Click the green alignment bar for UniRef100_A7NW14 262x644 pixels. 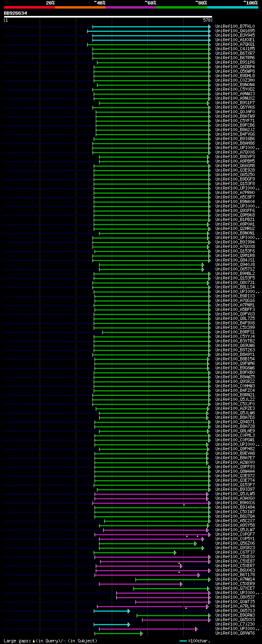coord(173,579)
